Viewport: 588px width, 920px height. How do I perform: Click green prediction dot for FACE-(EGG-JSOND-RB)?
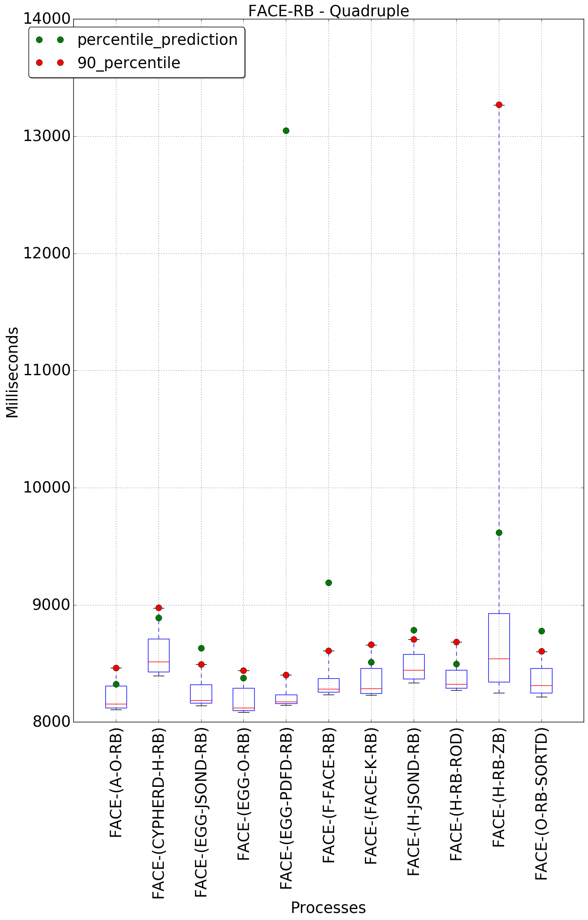201,648
